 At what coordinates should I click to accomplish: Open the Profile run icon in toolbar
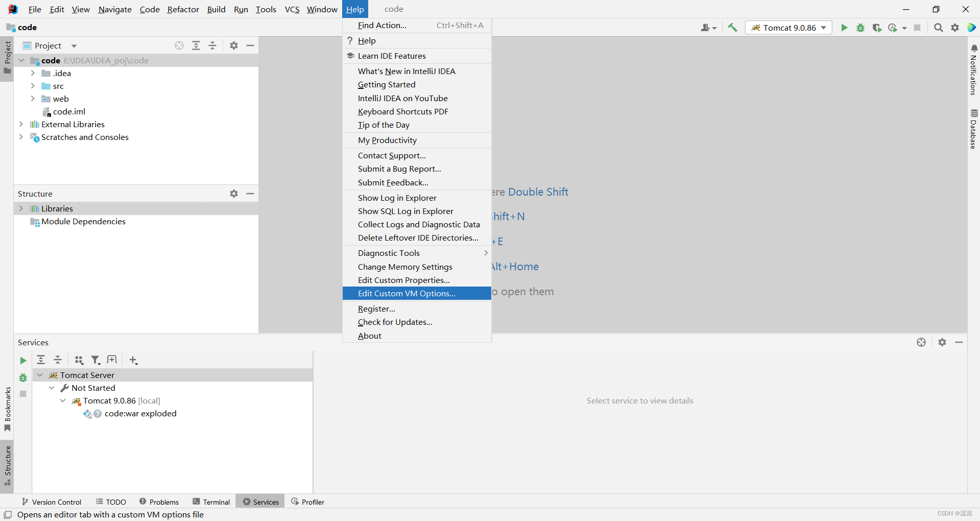tap(893, 28)
